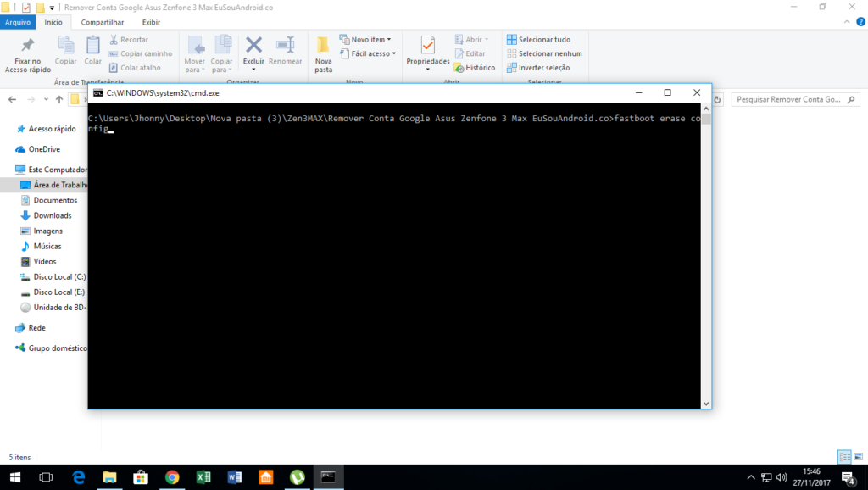Open the Exibir ribbon tab
868x490 pixels.
pyautogui.click(x=151, y=23)
